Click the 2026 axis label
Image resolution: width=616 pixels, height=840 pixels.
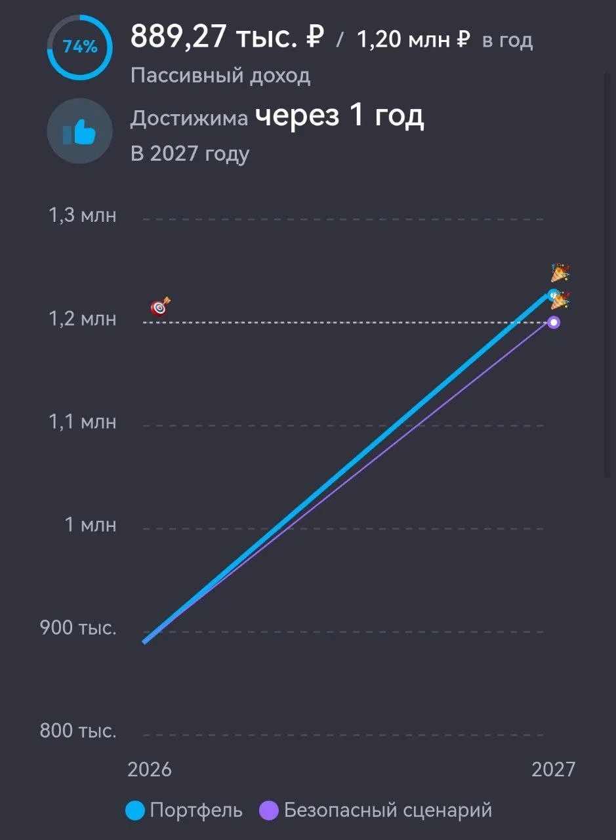150,769
